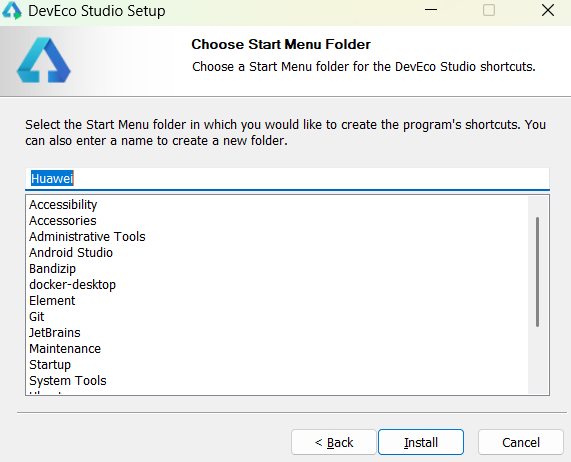Select the Element folder entry
Viewport: 571px width, 462px height.
coord(52,301)
